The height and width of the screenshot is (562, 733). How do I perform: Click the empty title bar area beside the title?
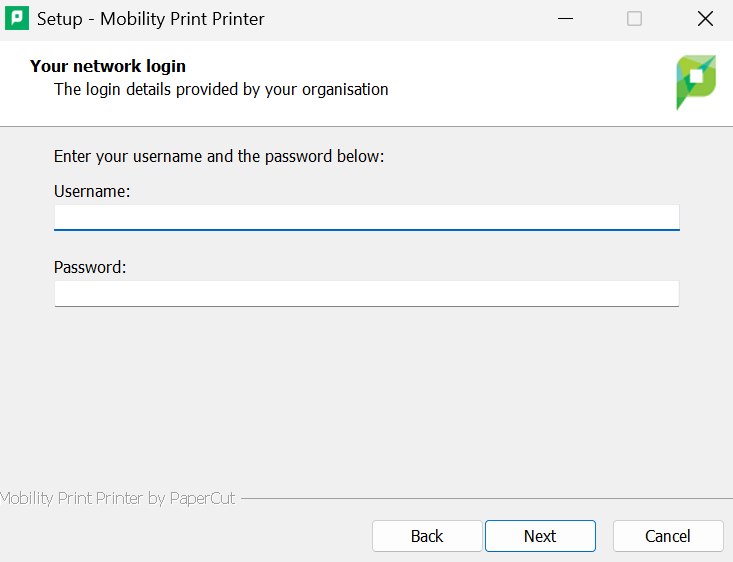tap(400, 19)
